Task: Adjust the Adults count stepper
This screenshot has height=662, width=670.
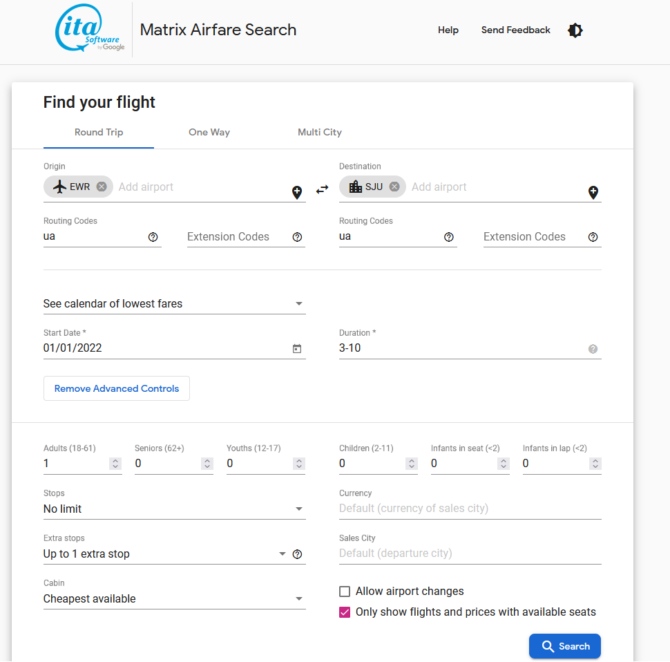Action: tap(115, 464)
